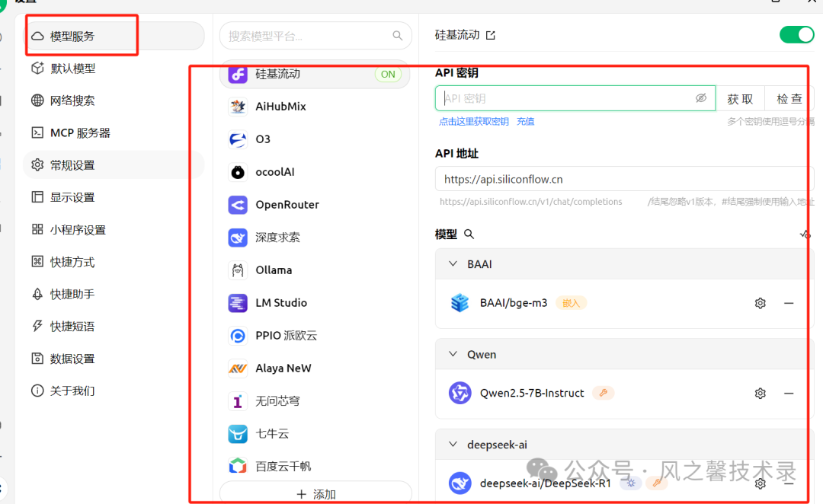Viewport: 823px width, 504px height.
Task: Open 数据设置 page
Action: (114, 359)
